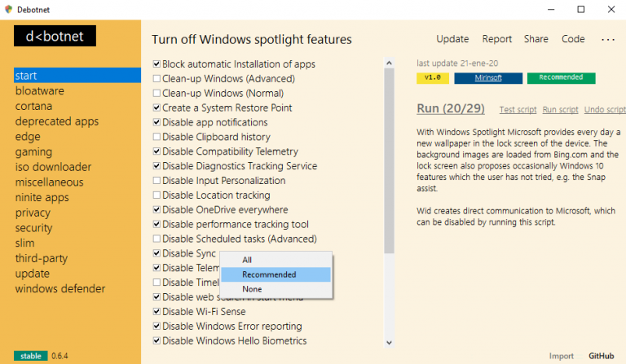Choose None in the context menu

pyautogui.click(x=252, y=289)
